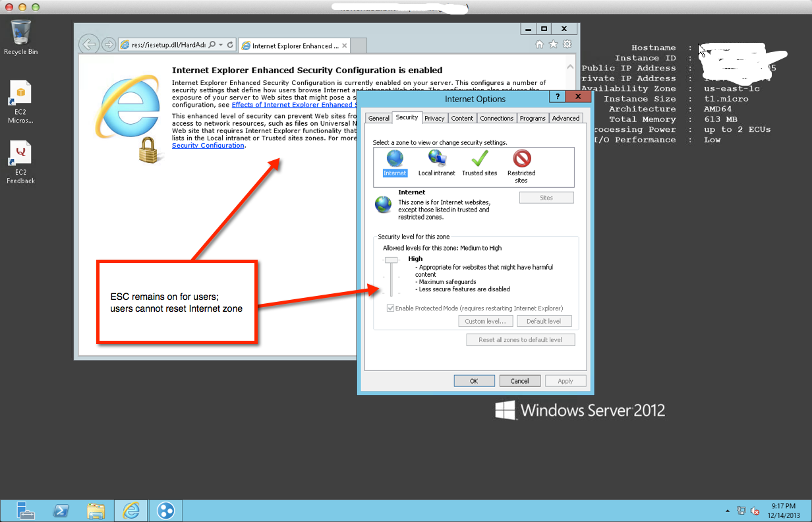
Task: Click Cancel in Internet Options
Action: (519, 381)
